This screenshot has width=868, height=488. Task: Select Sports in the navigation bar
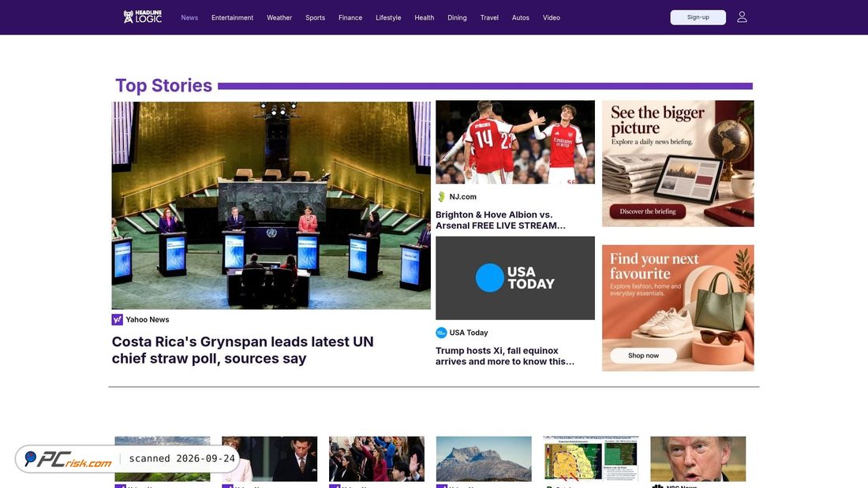[315, 17]
